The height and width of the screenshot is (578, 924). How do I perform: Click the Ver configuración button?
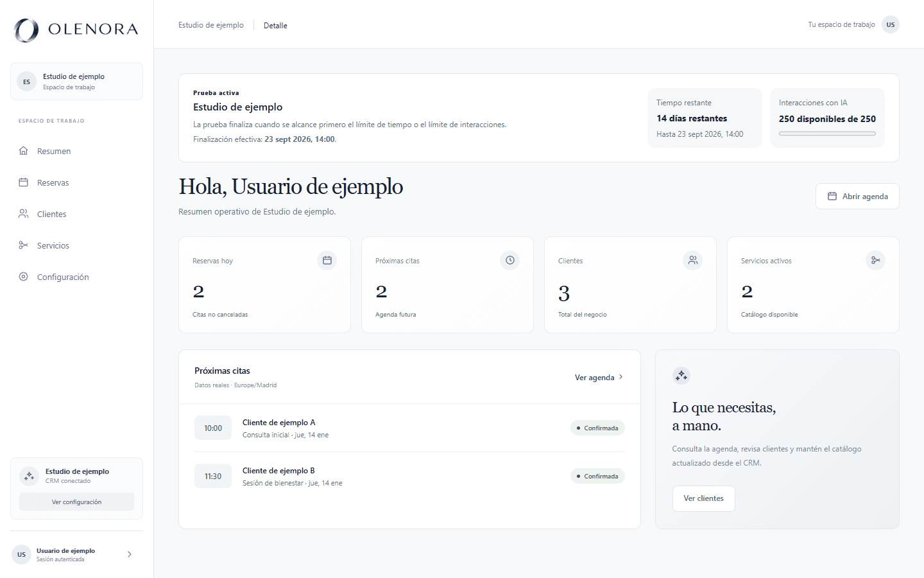77,502
